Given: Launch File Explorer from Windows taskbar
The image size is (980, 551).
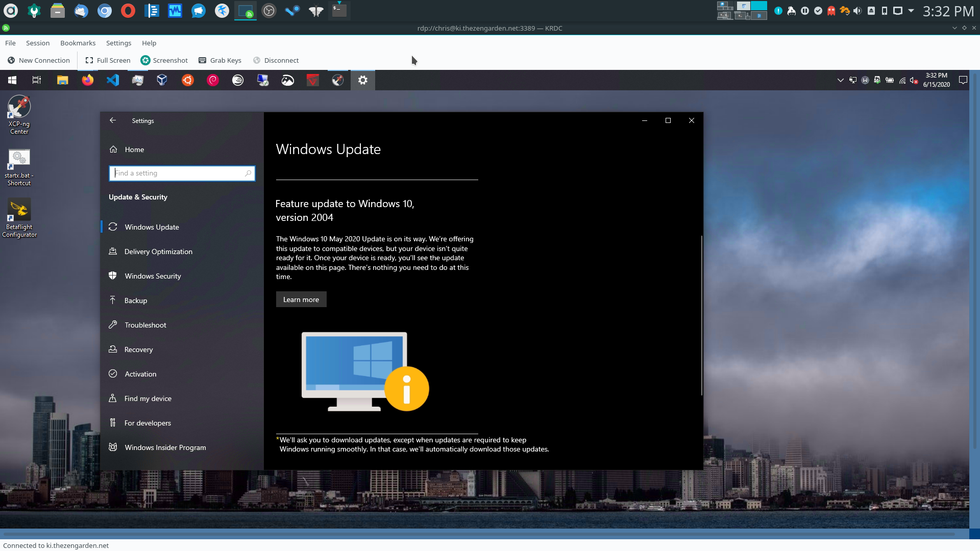Looking at the screenshot, I should 62,80.
